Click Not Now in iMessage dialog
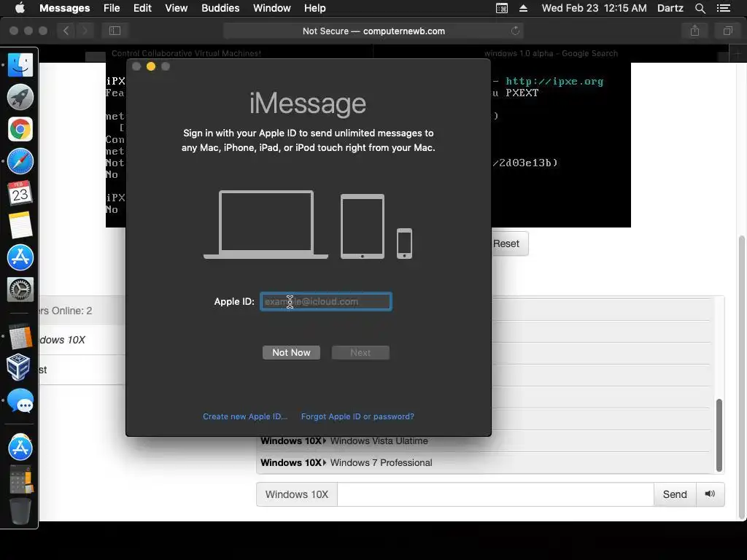Image resolution: width=747 pixels, height=560 pixels. pyautogui.click(x=291, y=352)
